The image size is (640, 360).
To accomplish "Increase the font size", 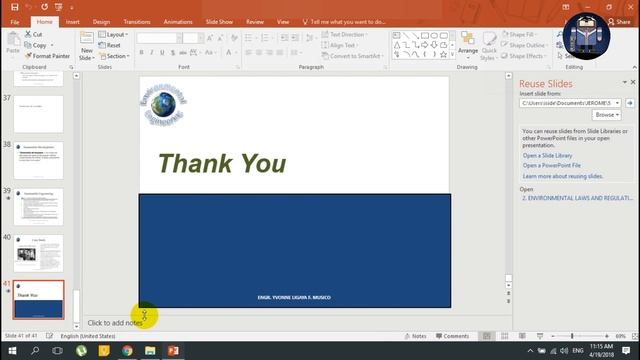I will pos(210,38).
